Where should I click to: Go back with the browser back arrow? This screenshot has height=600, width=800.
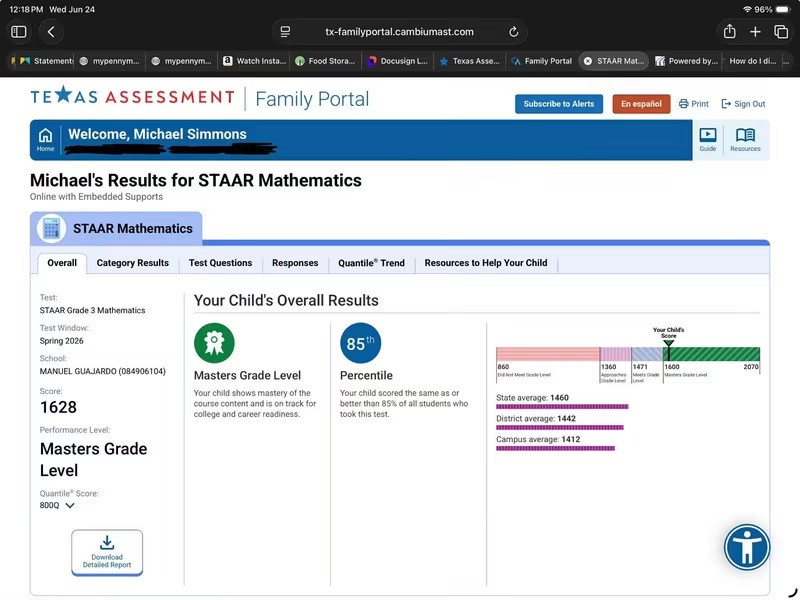[x=51, y=32]
